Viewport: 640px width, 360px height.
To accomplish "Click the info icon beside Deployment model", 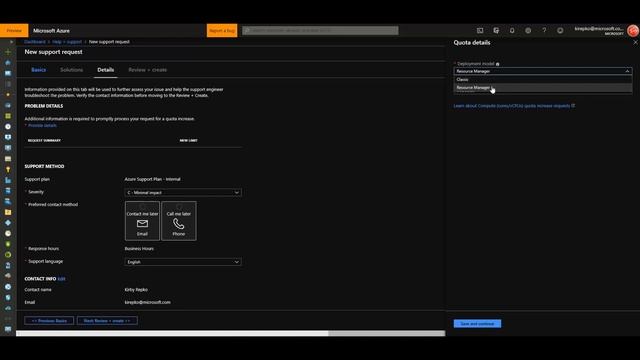I will pyautogui.click(x=498, y=64).
